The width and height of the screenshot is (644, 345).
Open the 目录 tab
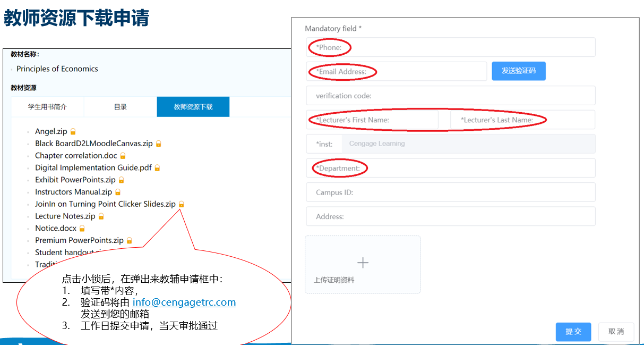click(121, 107)
